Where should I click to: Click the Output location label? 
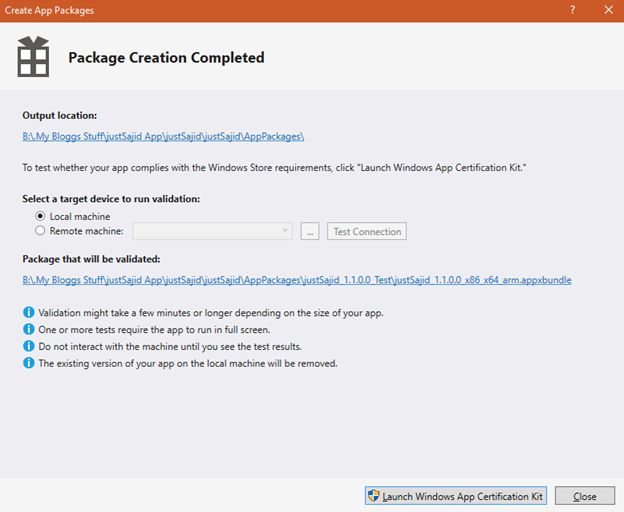click(60, 115)
